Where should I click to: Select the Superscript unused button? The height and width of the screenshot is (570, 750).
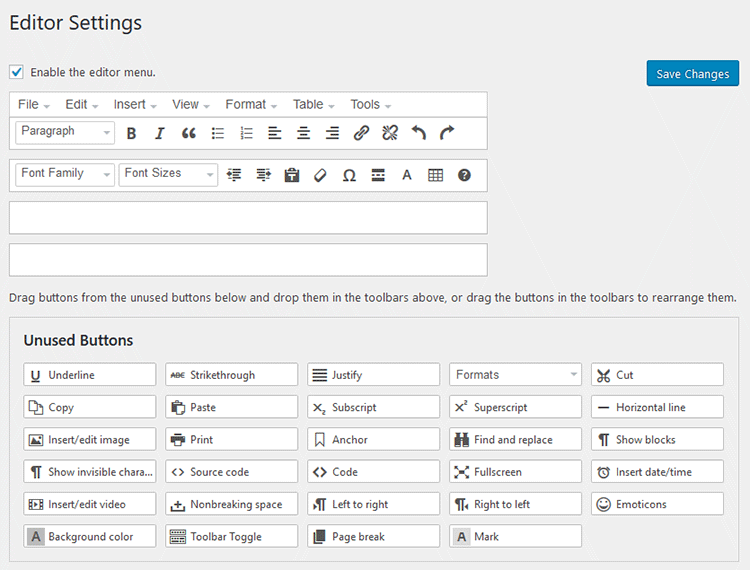tap(515, 407)
